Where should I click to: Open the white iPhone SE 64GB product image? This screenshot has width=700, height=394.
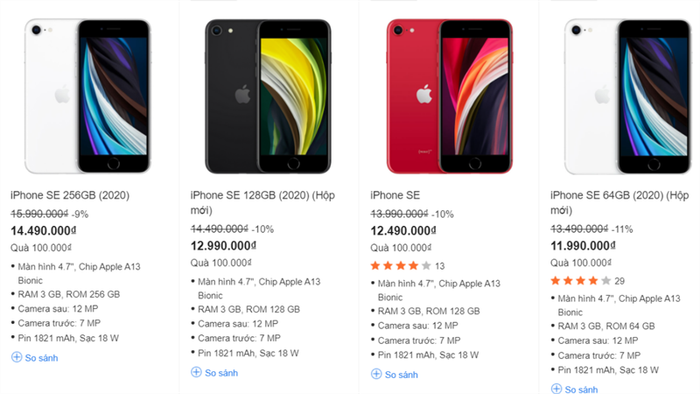628,96
